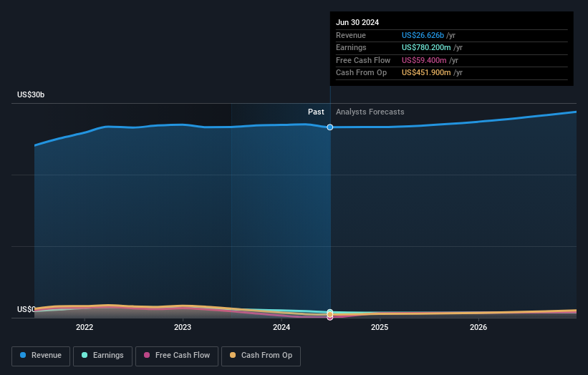Click the 2026 x-axis label
Viewport: 588px width, 375px height.
click(478, 328)
